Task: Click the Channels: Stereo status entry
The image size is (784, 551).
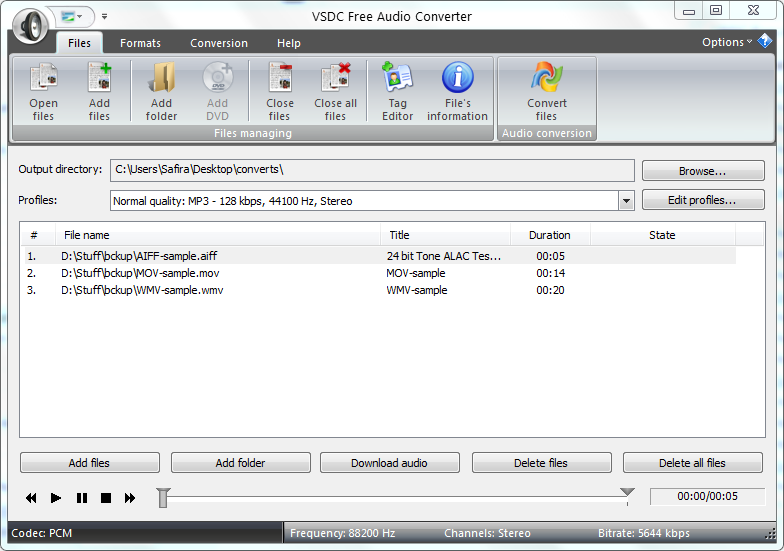Action: pos(488,533)
